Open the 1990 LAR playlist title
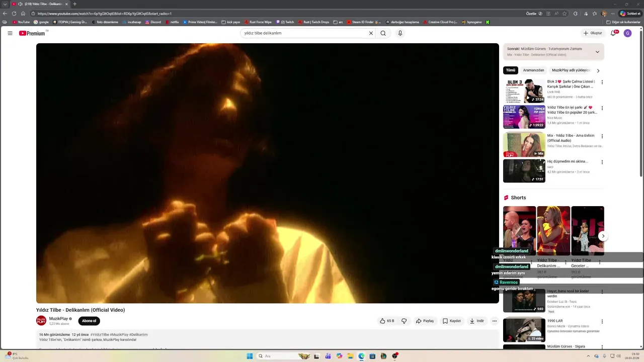This screenshot has height=362, width=644. click(555, 321)
